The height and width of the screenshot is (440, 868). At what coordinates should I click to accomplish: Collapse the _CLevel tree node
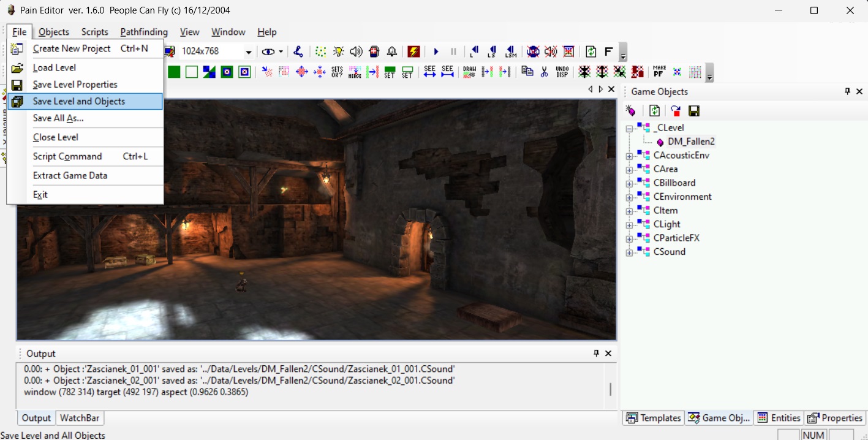pyautogui.click(x=629, y=128)
